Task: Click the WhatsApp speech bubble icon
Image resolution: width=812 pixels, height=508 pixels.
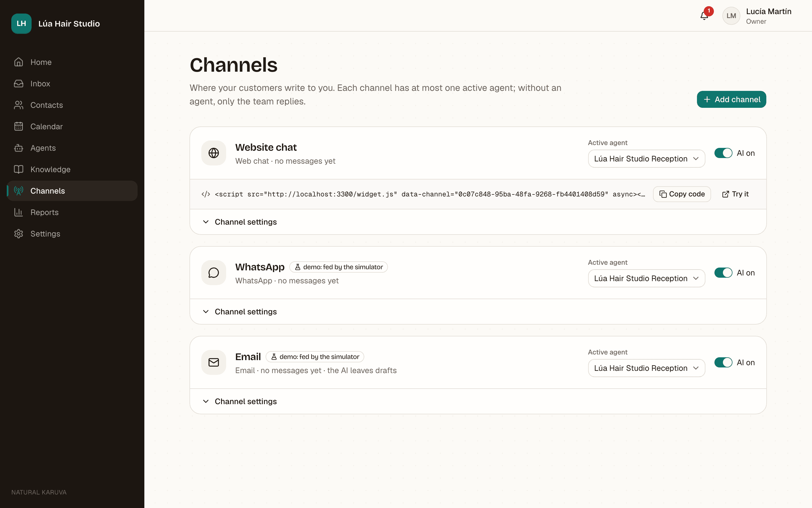Action: [214, 273]
